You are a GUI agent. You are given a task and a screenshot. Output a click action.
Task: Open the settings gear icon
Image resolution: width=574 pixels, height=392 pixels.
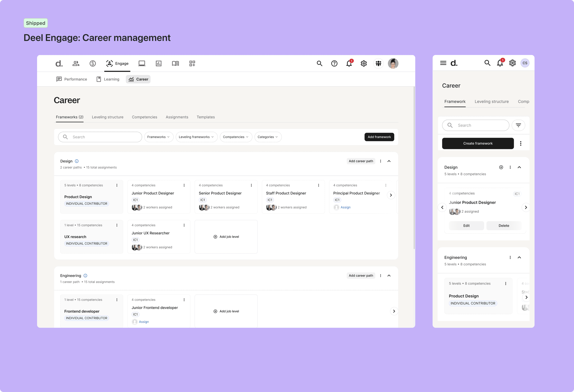coord(364,63)
